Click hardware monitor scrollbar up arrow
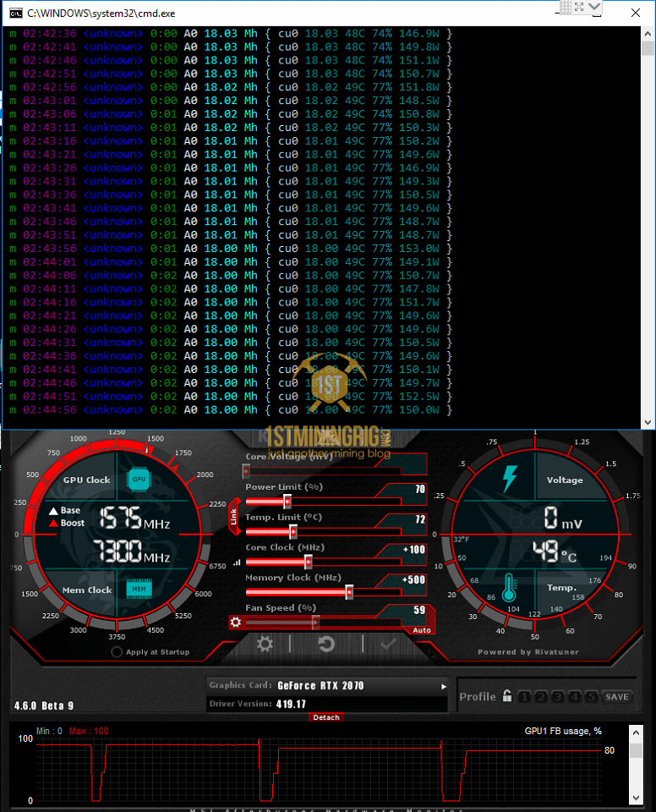The width and height of the screenshot is (656, 812). (637, 732)
